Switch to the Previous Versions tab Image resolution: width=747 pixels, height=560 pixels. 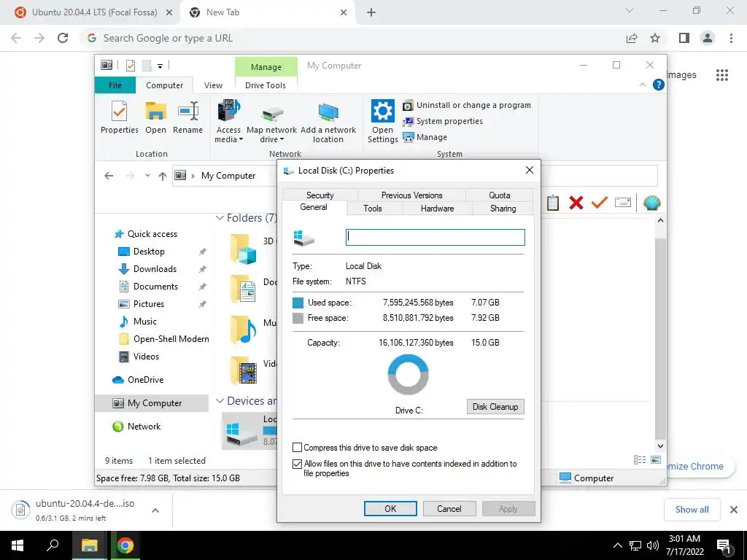click(411, 195)
